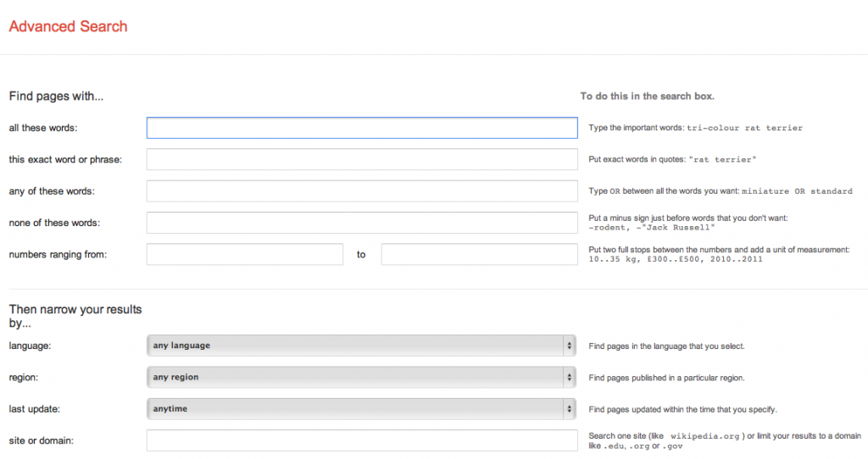Click the 'any of these words:' label
Image resolution: width=868 pixels, height=459 pixels.
click(52, 191)
